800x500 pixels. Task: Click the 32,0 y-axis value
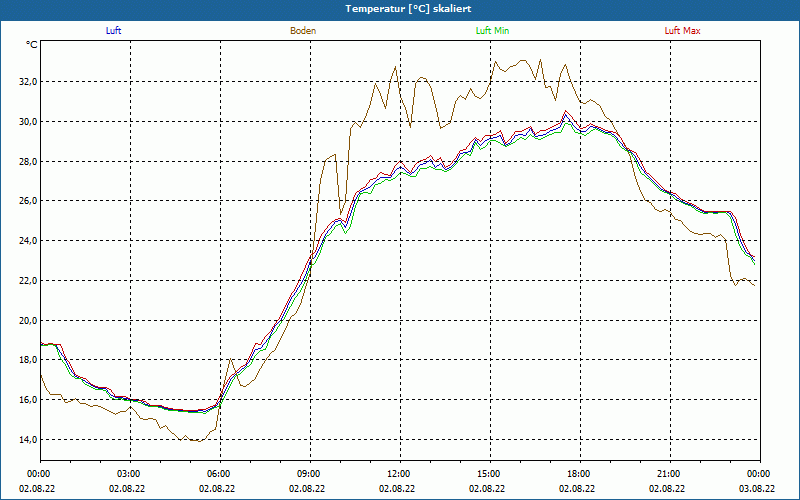(x=28, y=82)
